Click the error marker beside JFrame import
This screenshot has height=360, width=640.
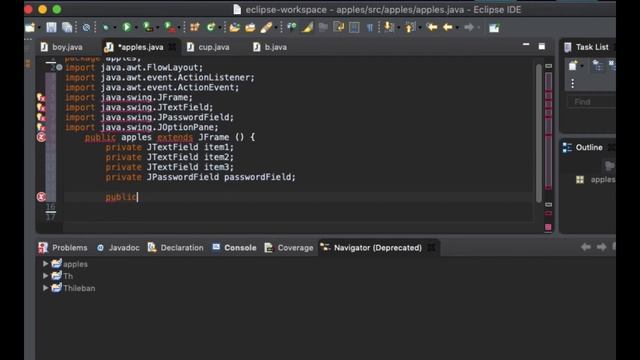pyautogui.click(x=41, y=98)
